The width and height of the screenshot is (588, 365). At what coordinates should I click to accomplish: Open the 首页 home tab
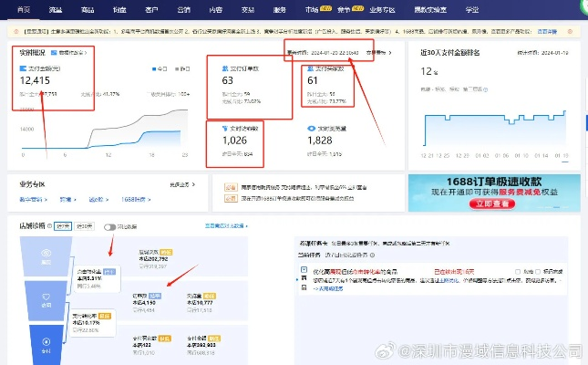24,10
